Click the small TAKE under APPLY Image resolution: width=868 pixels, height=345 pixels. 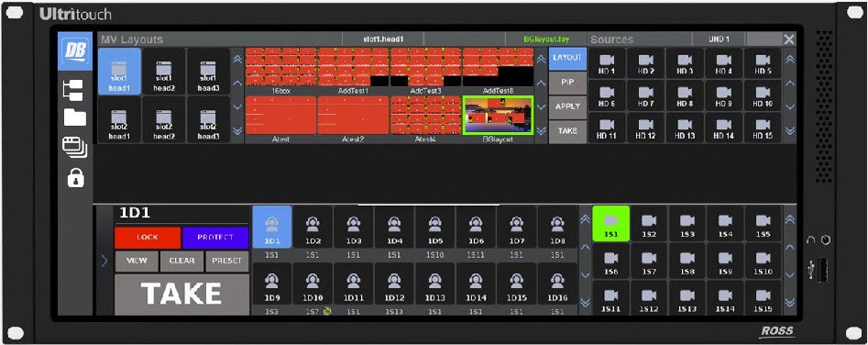pyautogui.click(x=568, y=131)
